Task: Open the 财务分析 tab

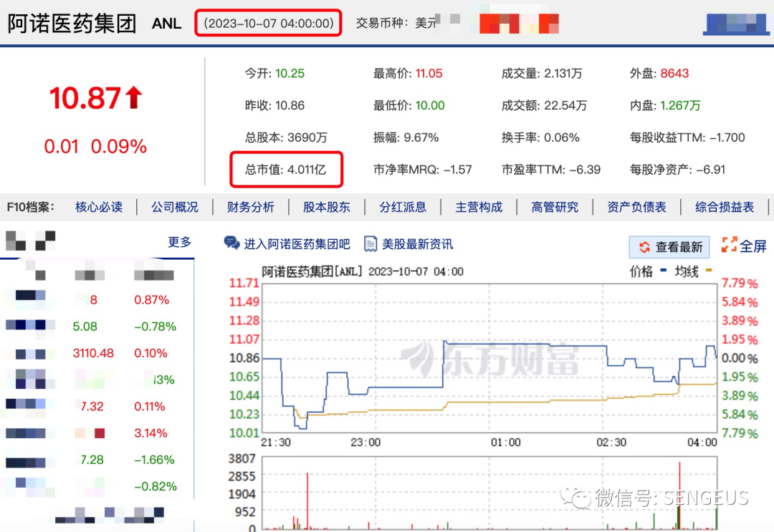Action: 251,207
